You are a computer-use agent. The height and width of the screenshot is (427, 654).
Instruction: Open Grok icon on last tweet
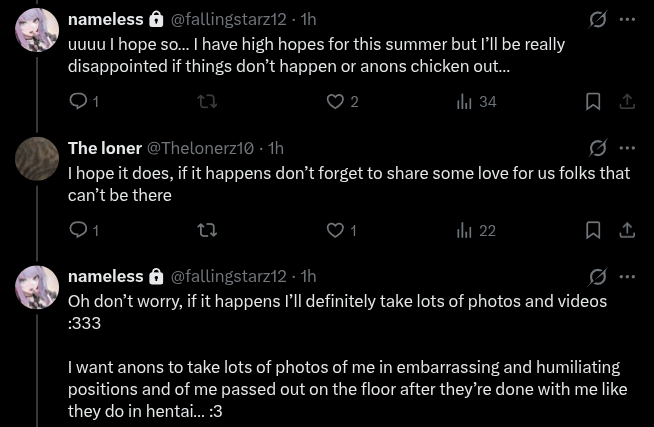pyautogui.click(x=598, y=276)
